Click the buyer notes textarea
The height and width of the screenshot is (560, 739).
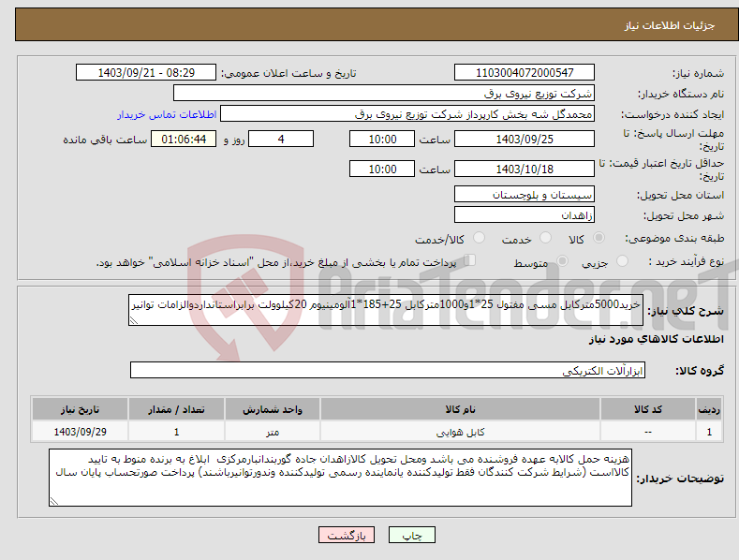[340, 478]
